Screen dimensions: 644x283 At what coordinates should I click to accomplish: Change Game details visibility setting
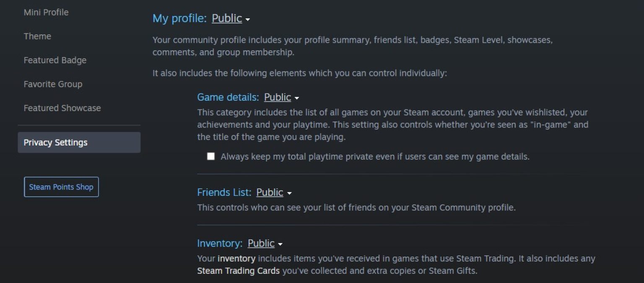[278, 97]
